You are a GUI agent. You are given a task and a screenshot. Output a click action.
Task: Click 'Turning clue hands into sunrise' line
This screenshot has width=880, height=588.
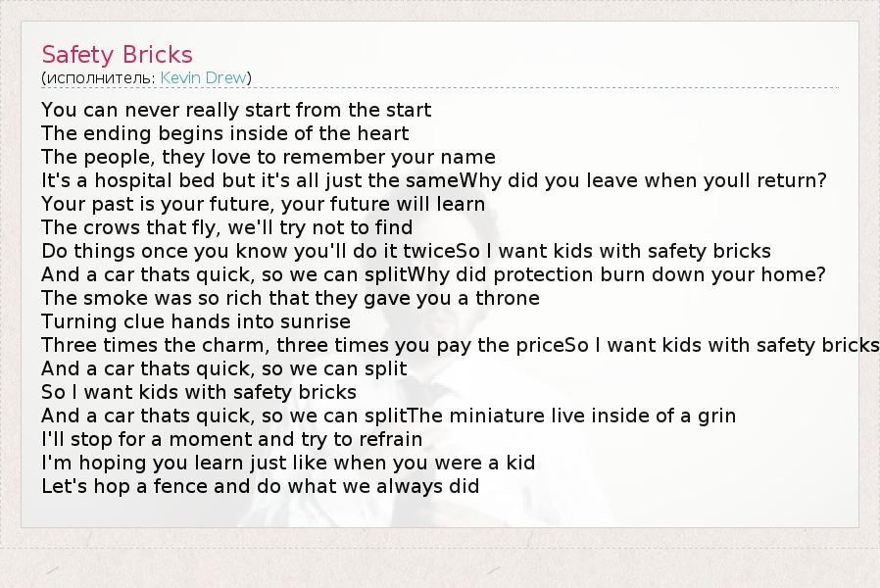tap(195, 321)
